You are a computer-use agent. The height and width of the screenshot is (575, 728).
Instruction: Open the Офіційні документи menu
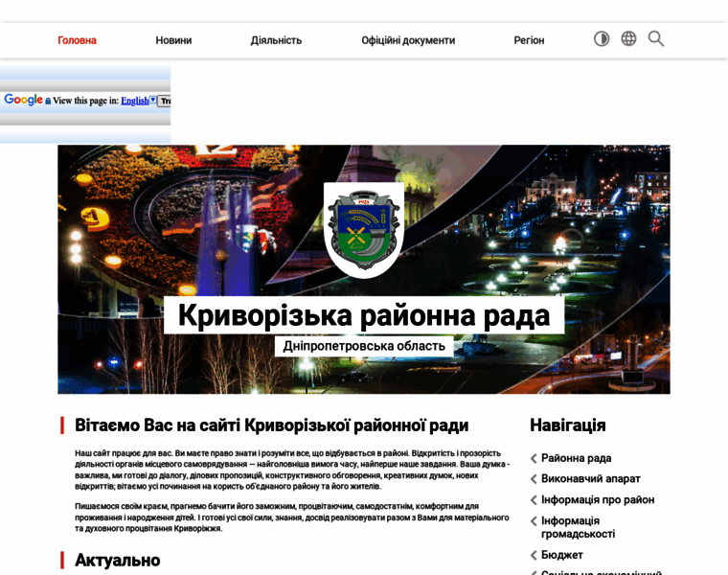[x=408, y=40]
